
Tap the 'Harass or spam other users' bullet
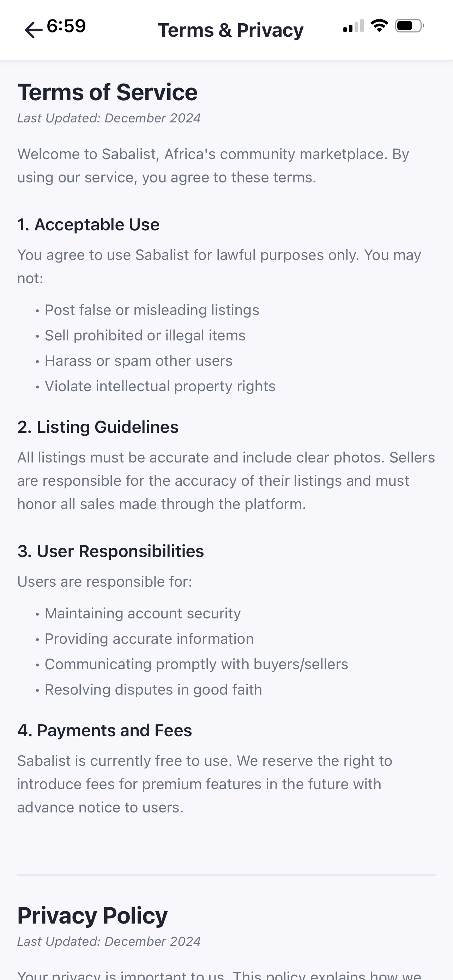pos(138,361)
